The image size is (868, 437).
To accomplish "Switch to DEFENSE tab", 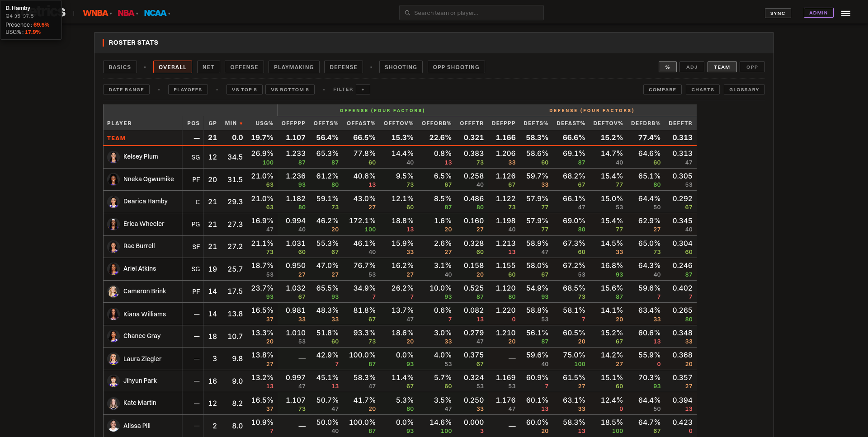I will coord(344,67).
